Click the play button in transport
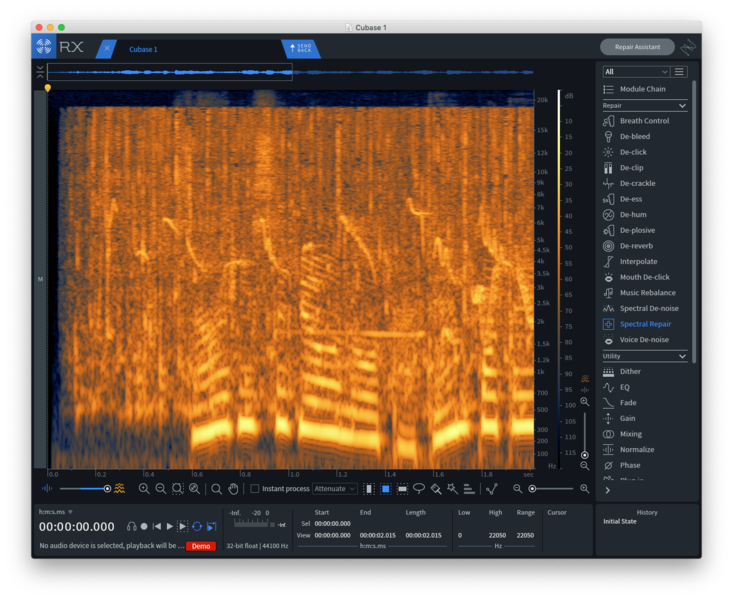Screen dimensions: 733x600 (170, 526)
